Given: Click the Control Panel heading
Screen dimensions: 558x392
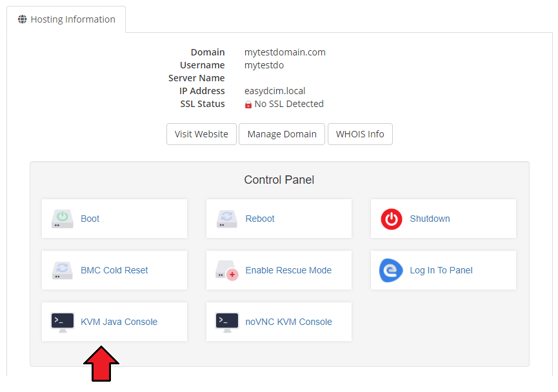Looking at the screenshot, I should pyautogui.click(x=279, y=180).
